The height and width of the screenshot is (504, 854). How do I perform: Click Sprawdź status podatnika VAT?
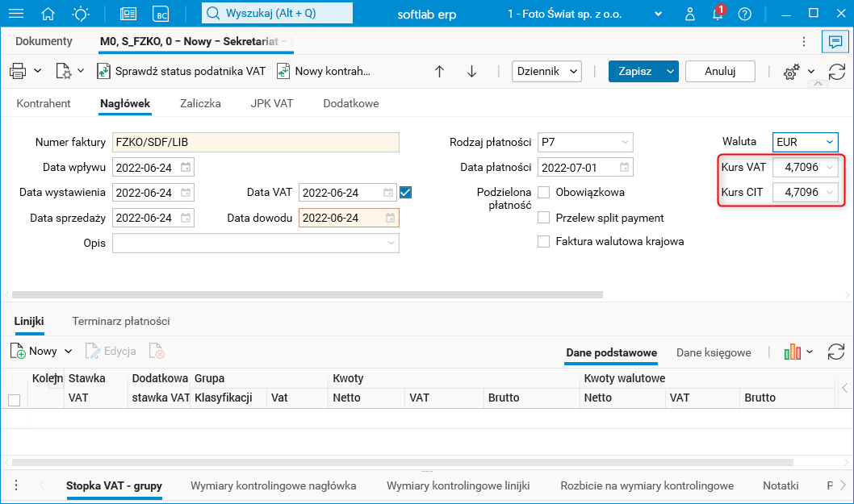point(182,71)
